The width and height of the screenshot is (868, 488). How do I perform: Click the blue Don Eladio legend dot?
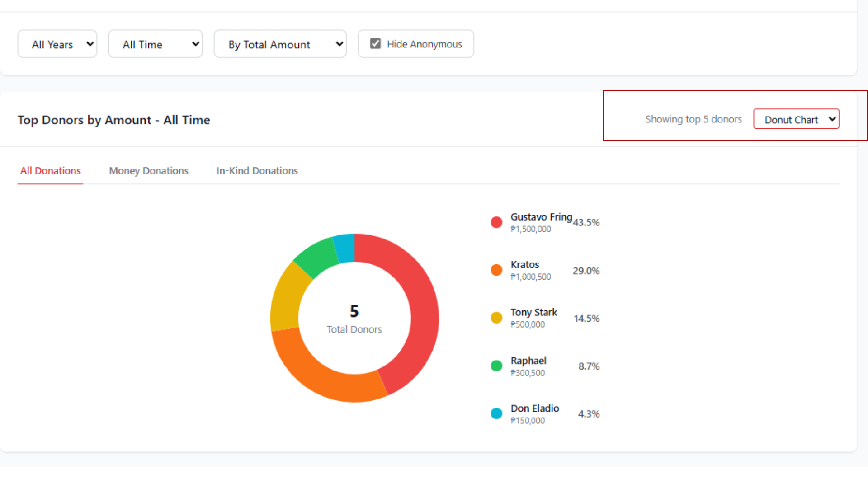[496, 413]
